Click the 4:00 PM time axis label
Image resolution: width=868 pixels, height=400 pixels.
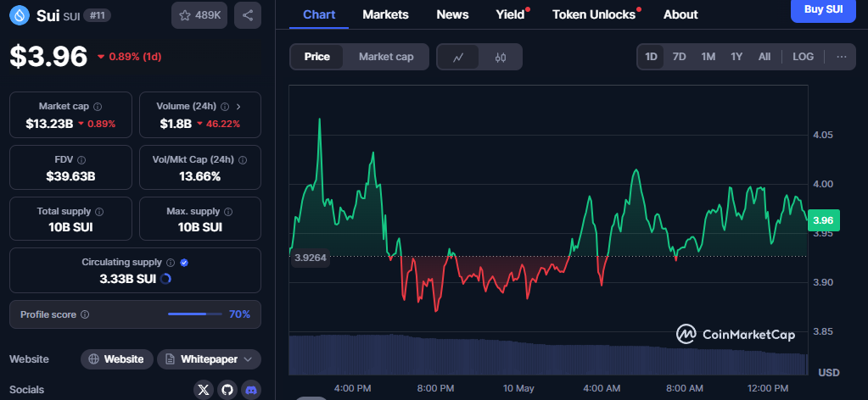pyautogui.click(x=352, y=388)
